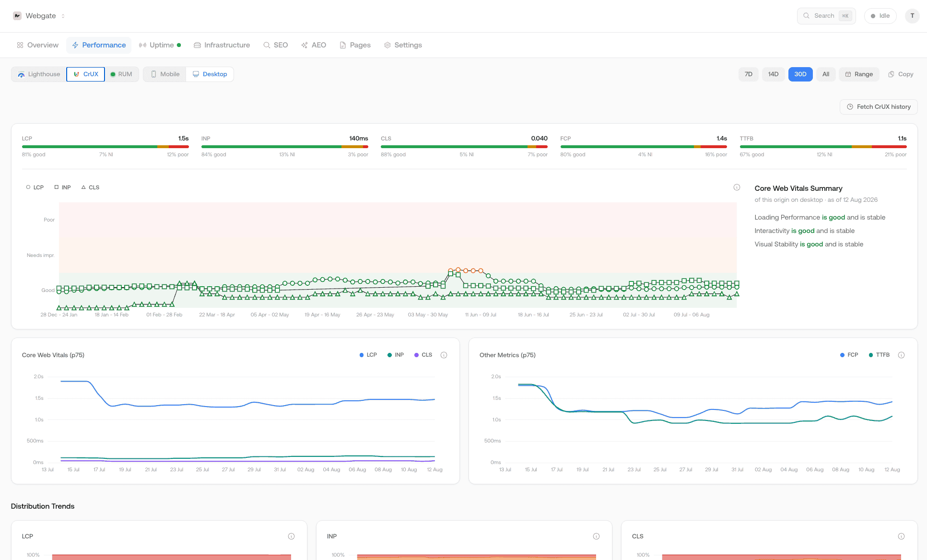Select the RUM data source

point(121,74)
